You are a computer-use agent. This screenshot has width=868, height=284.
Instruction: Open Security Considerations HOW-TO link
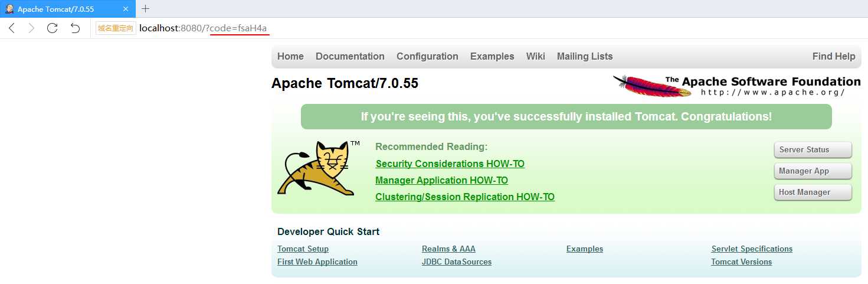point(450,164)
